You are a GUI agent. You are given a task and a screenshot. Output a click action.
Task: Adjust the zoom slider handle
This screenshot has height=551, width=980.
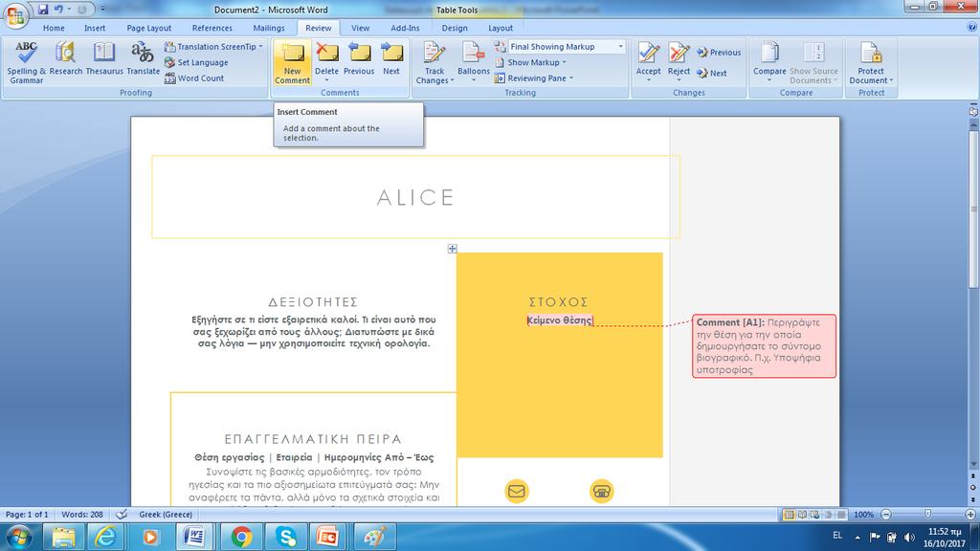click(927, 514)
